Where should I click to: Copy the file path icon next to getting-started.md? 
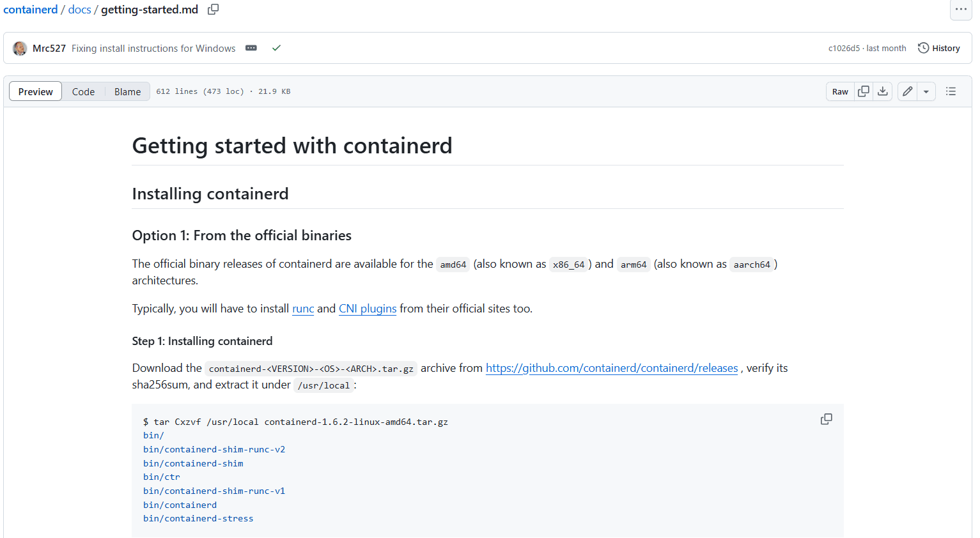point(213,10)
